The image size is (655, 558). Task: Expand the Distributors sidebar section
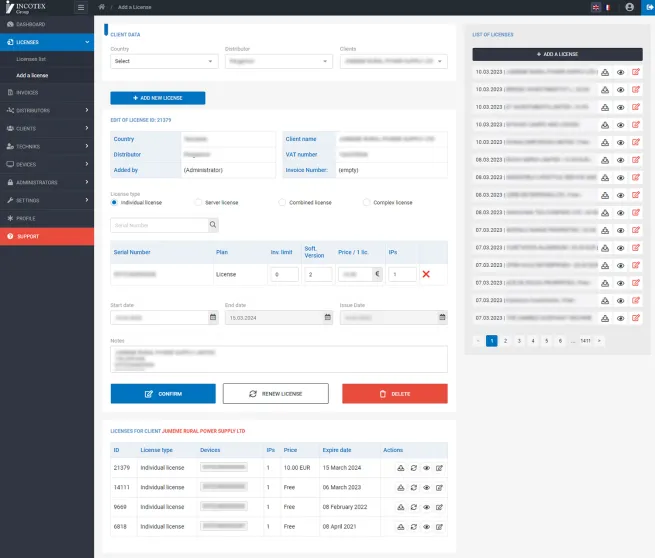pyautogui.click(x=47, y=110)
